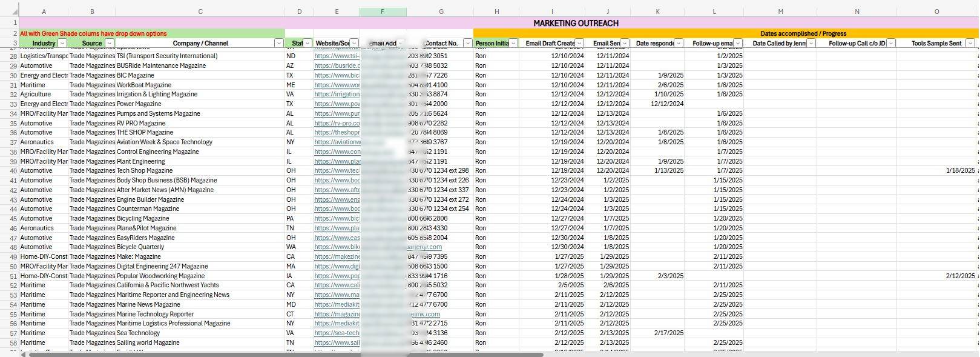The width and height of the screenshot is (980, 357).
Task: Open the State column filter dropdown
Action: pyautogui.click(x=307, y=43)
